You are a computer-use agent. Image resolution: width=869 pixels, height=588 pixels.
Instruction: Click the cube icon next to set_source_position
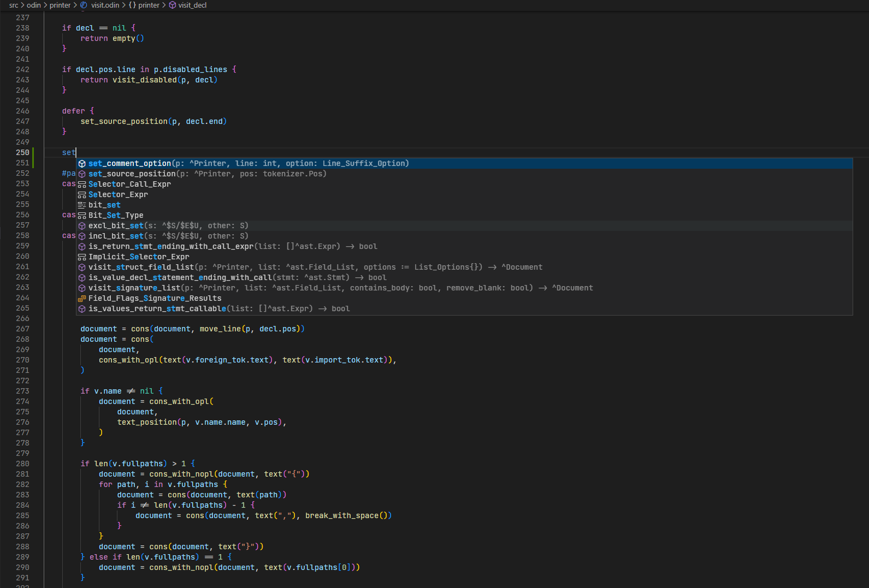pos(82,174)
